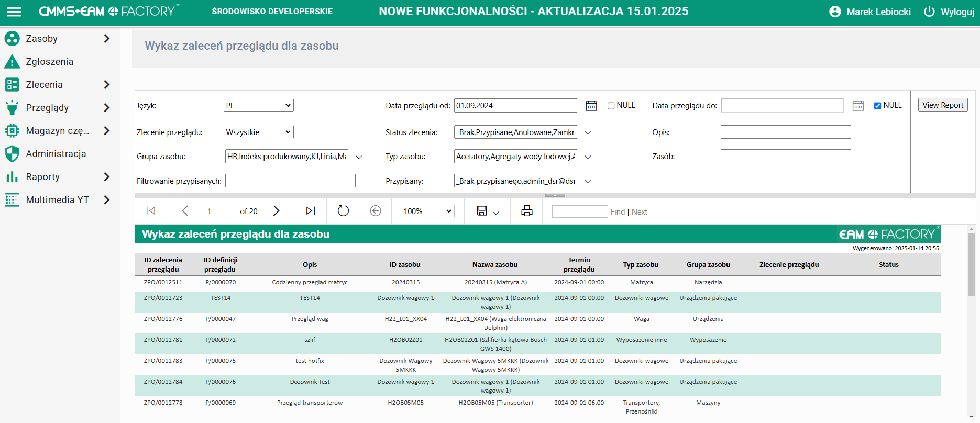The image size is (980, 423).
Task: Click the Next search link
Action: [640, 212]
